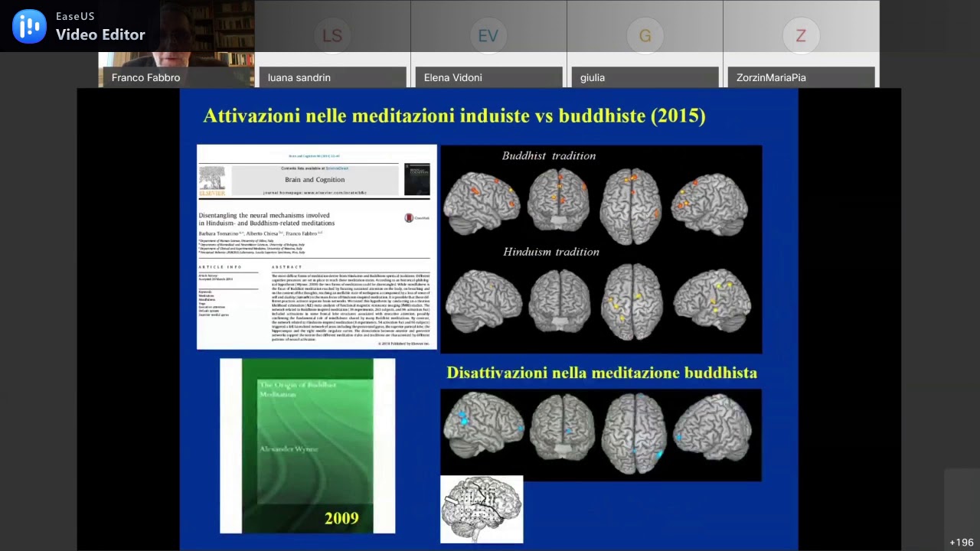The height and width of the screenshot is (551, 980).
Task: Click the EV avatar circle
Action: [x=488, y=36]
